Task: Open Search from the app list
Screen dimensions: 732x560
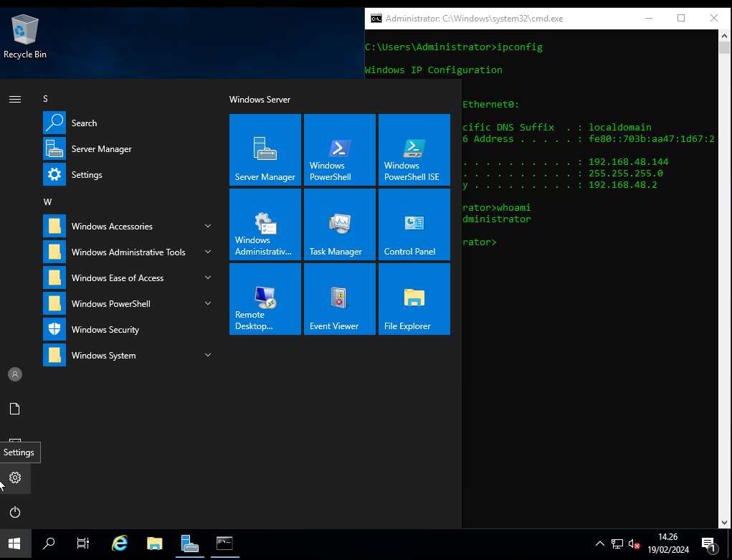Action: 128,123
